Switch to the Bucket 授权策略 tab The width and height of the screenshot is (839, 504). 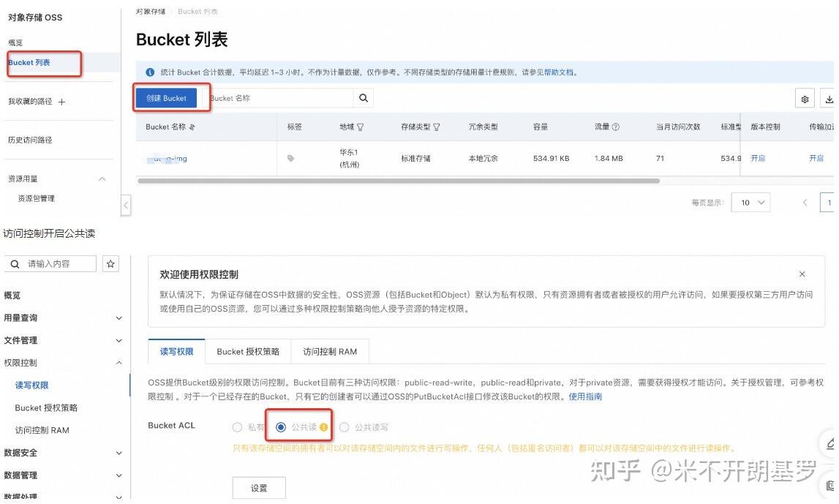(247, 351)
